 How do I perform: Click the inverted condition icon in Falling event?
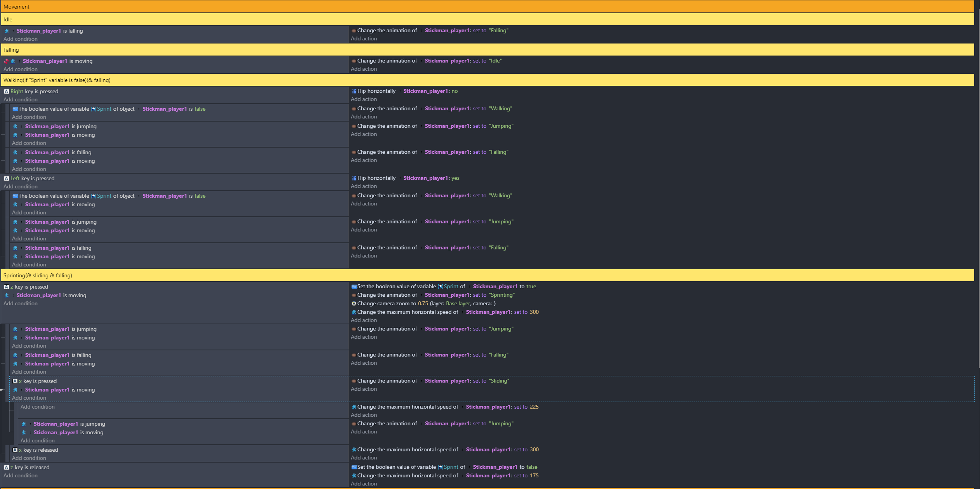(6, 61)
